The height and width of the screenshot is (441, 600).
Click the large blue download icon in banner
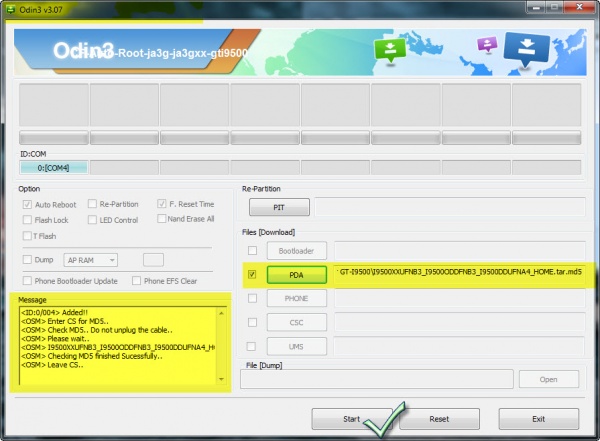click(x=527, y=49)
